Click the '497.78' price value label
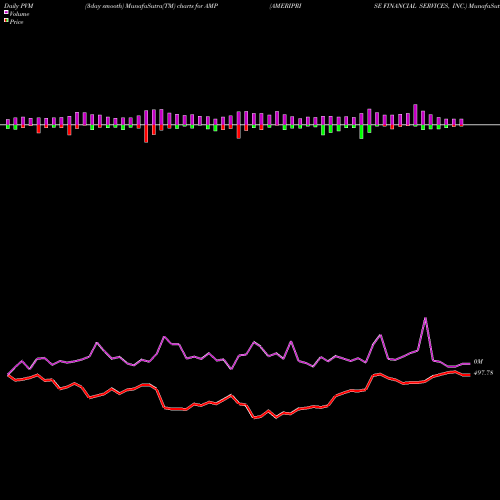500x500 pixels. point(483,373)
